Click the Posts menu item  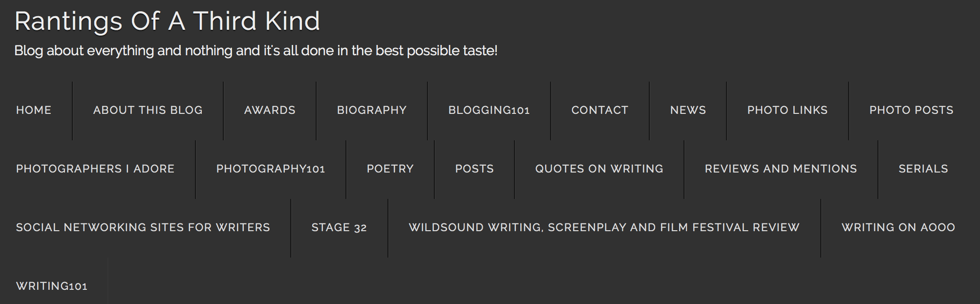coord(474,169)
